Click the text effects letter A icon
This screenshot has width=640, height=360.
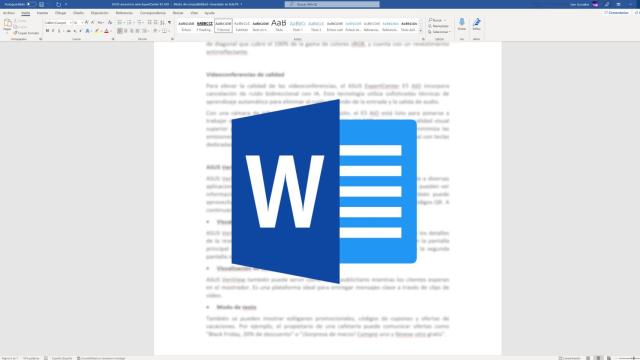pos(87,31)
